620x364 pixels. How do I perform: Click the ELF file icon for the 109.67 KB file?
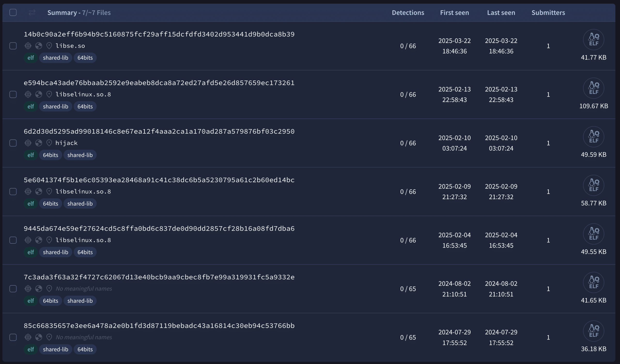pos(593,88)
